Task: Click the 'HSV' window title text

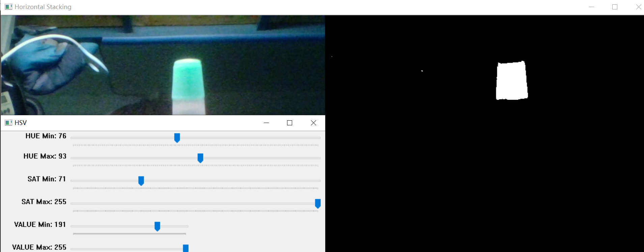Action: click(x=21, y=123)
